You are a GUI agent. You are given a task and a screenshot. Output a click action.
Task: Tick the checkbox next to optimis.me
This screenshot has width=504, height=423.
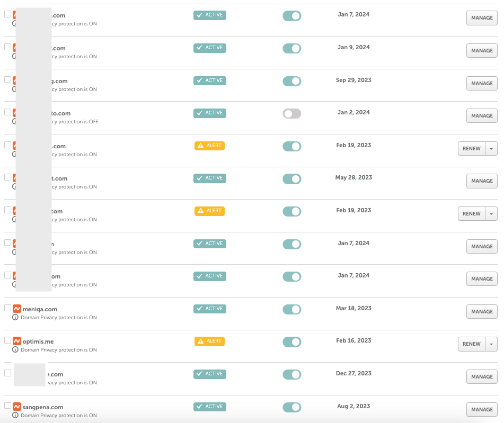(x=7, y=340)
